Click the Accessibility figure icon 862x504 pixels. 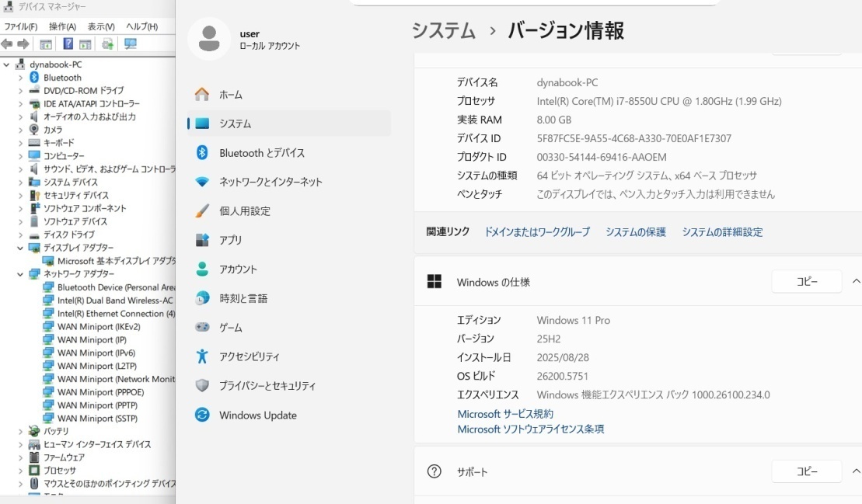[x=202, y=356]
